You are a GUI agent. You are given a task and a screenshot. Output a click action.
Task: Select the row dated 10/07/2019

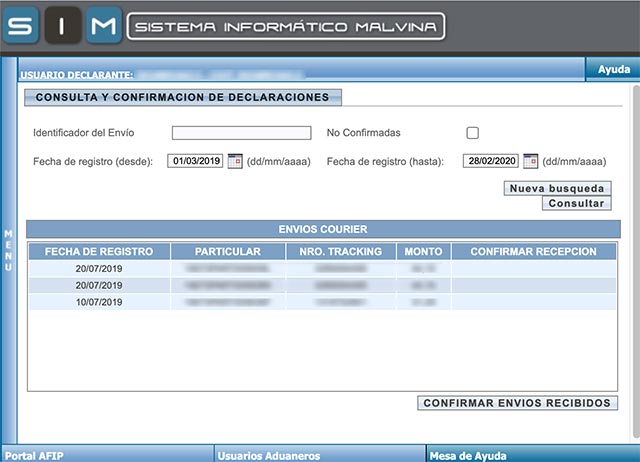(322, 302)
